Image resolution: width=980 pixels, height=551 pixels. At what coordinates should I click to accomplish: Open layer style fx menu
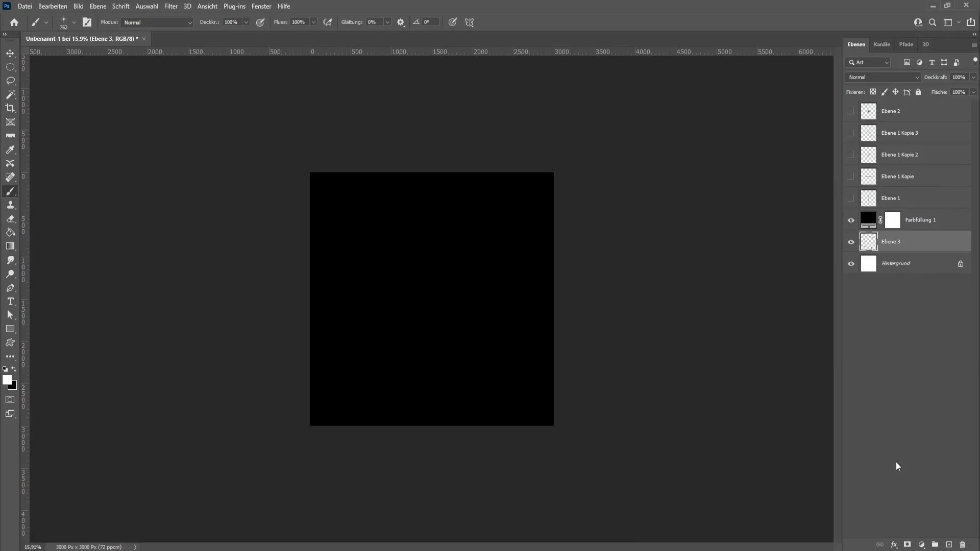coord(894,544)
